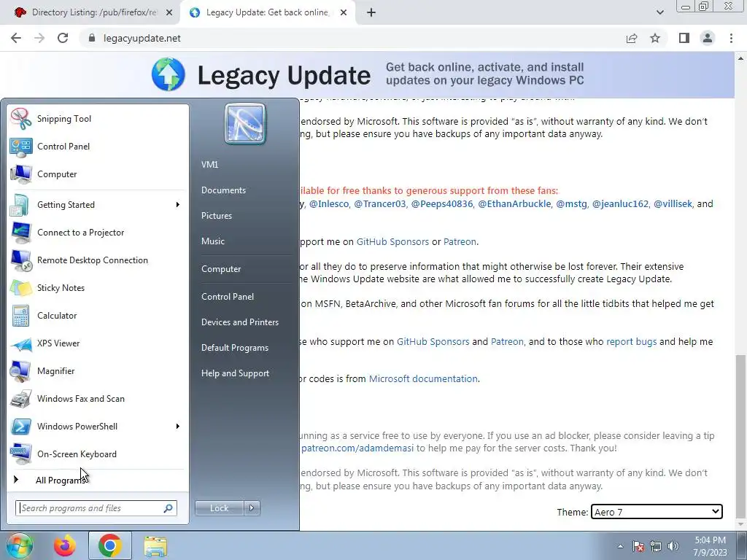747x560 pixels.
Task: Bookmark this page with the star icon
Action: click(x=655, y=38)
